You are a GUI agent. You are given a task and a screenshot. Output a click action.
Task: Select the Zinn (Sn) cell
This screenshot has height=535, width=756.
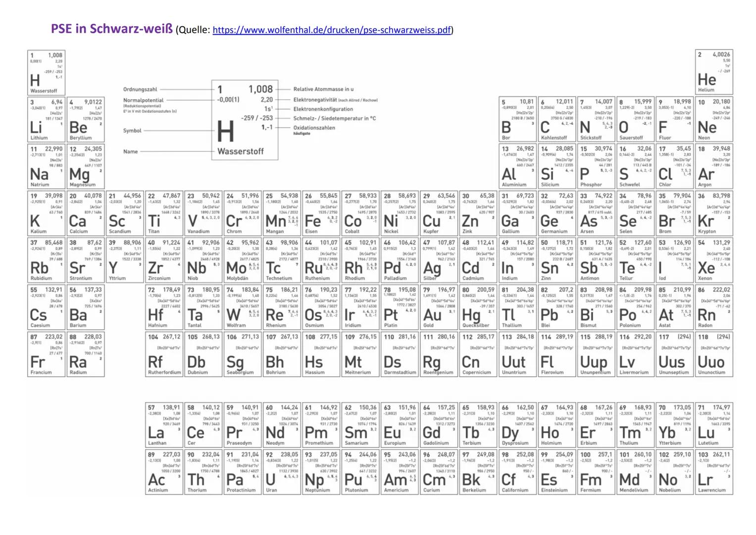(x=557, y=261)
